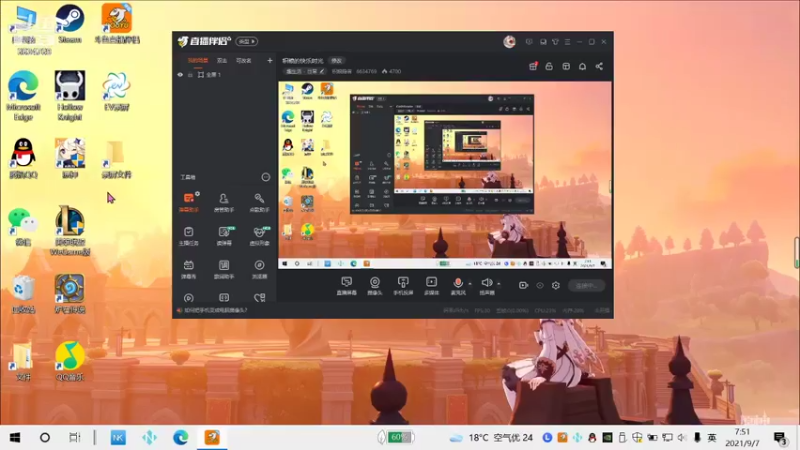
Task: Toggle the preview eye icon beside the gear
Action: (540, 286)
